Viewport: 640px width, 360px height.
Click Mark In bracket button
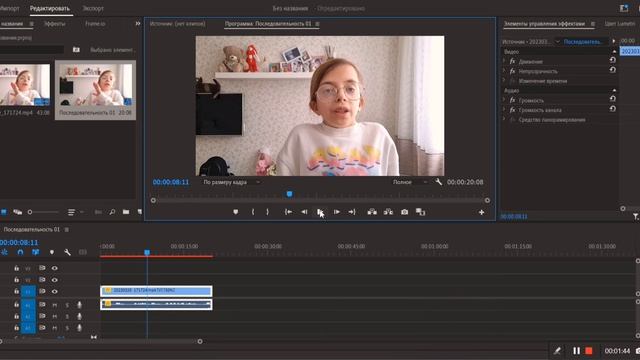(x=253, y=212)
